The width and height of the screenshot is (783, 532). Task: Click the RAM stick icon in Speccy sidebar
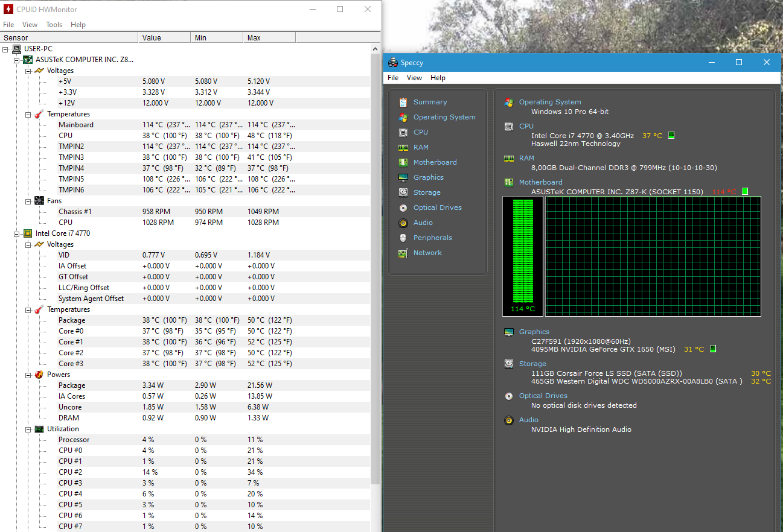403,147
